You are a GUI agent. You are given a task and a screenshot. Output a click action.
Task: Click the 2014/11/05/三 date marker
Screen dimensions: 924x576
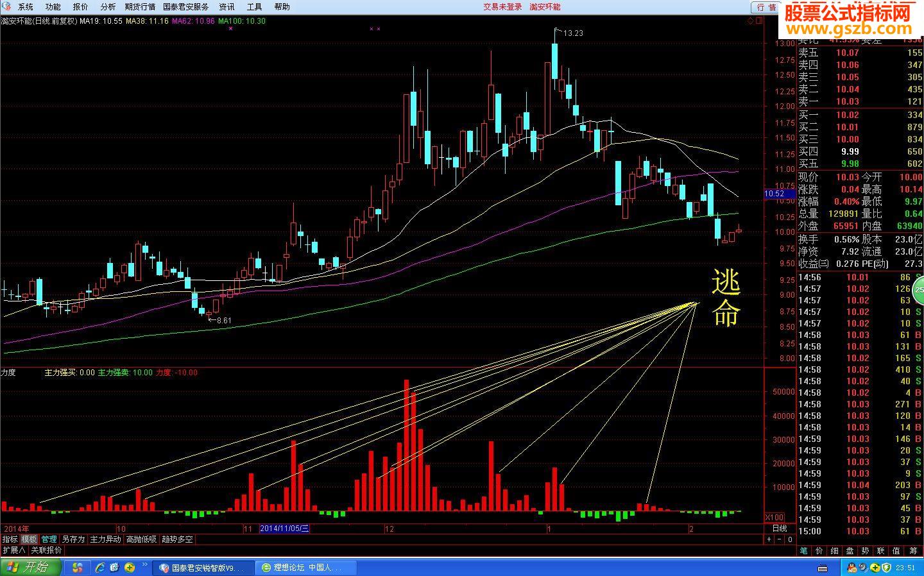click(x=284, y=529)
